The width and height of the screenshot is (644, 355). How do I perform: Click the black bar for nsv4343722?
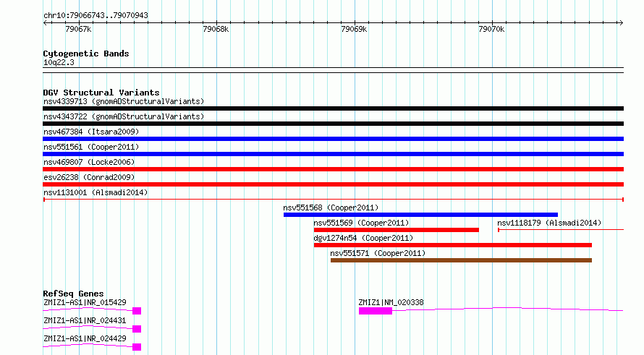[333, 124]
